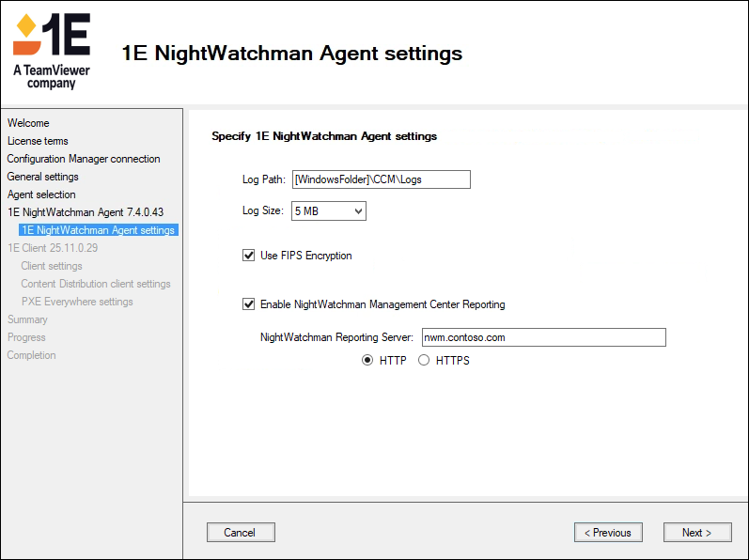Image resolution: width=749 pixels, height=560 pixels.
Task: Click 1E Client 25.11.0.29 in sidebar
Action: point(53,248)
